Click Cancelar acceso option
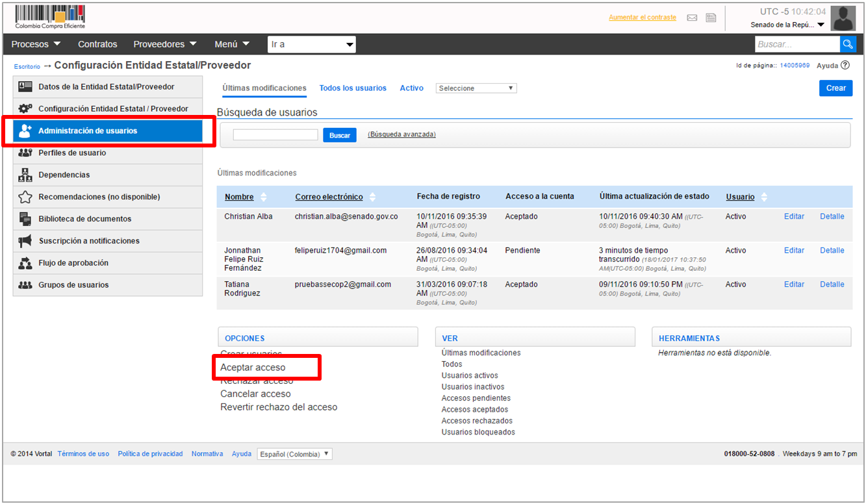This screenshot has width=866, height=504. pyautogui.click(x=255, y=394)
